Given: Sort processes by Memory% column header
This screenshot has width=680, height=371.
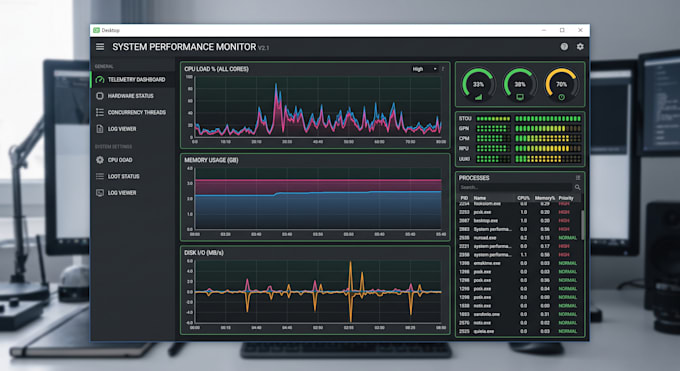Looking at the screenshot, I should [x=545, y=198].
